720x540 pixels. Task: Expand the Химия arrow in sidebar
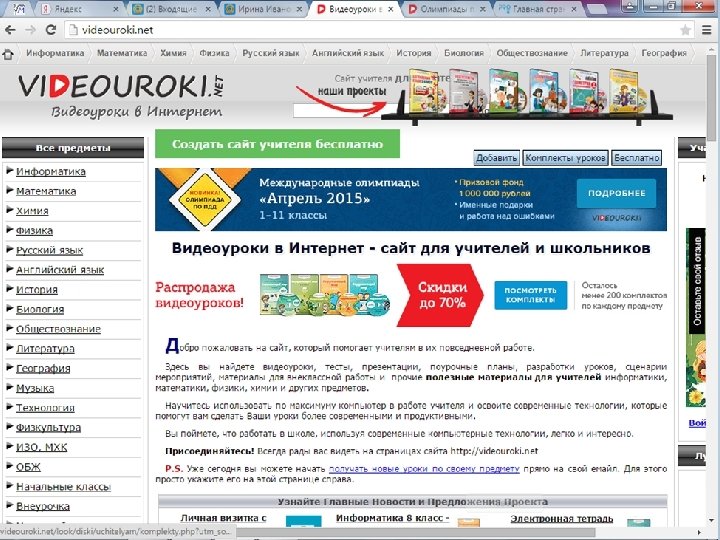(x=10, y=210)
